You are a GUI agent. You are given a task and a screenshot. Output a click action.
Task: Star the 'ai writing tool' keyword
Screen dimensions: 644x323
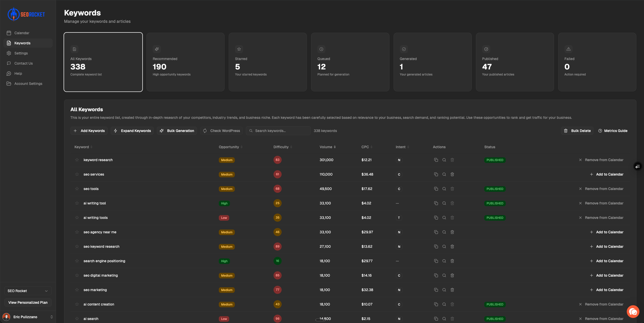pyautogui.click(x=77, y=203)
